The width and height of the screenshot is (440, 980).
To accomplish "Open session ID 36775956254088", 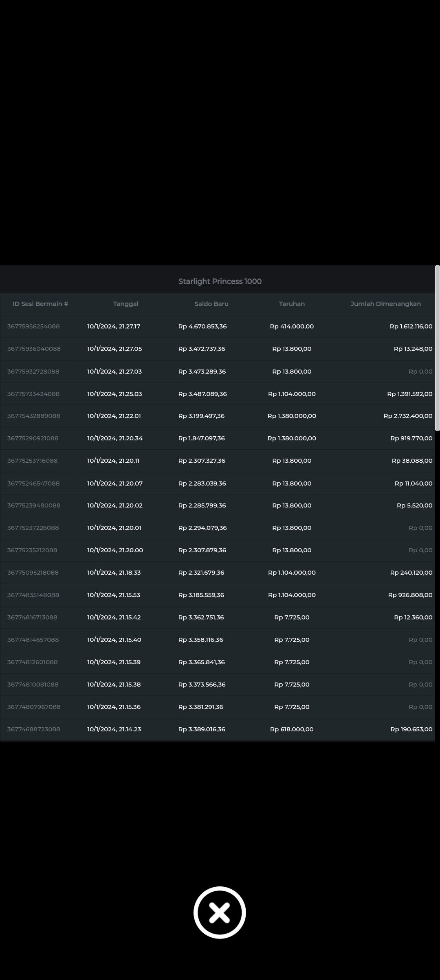I will 33,326.
